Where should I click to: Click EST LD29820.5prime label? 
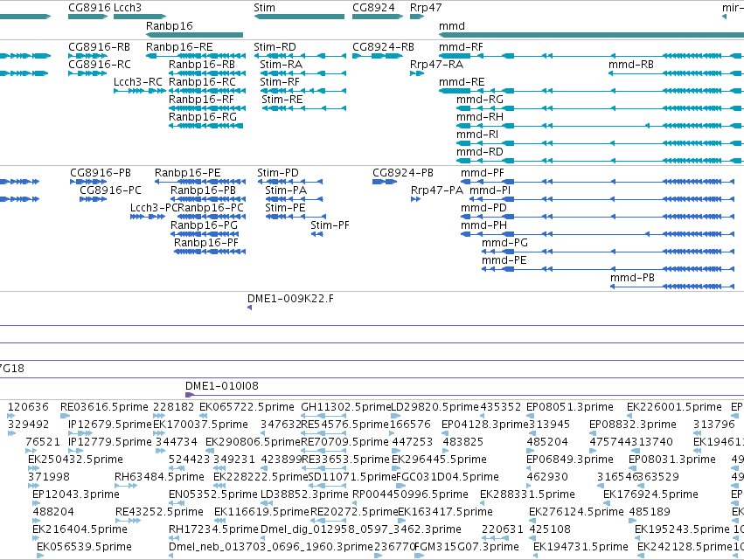coord(435,407)
